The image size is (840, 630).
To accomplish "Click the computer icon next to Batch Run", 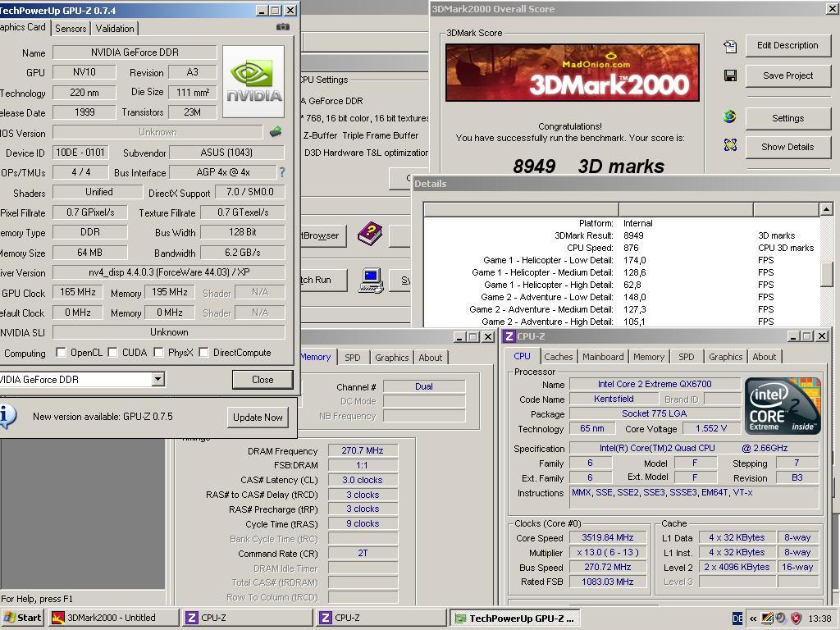I will pos(371,280).
